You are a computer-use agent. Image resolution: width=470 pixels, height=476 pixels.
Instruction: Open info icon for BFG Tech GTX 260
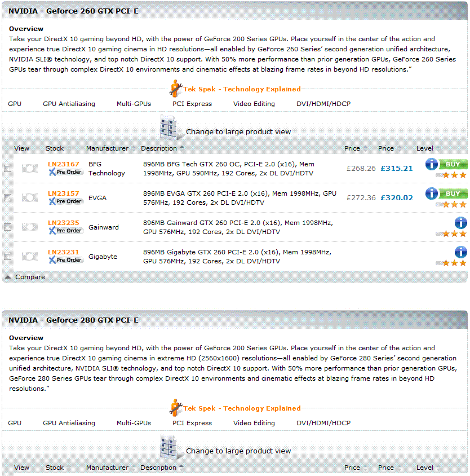tap(431, 164)
